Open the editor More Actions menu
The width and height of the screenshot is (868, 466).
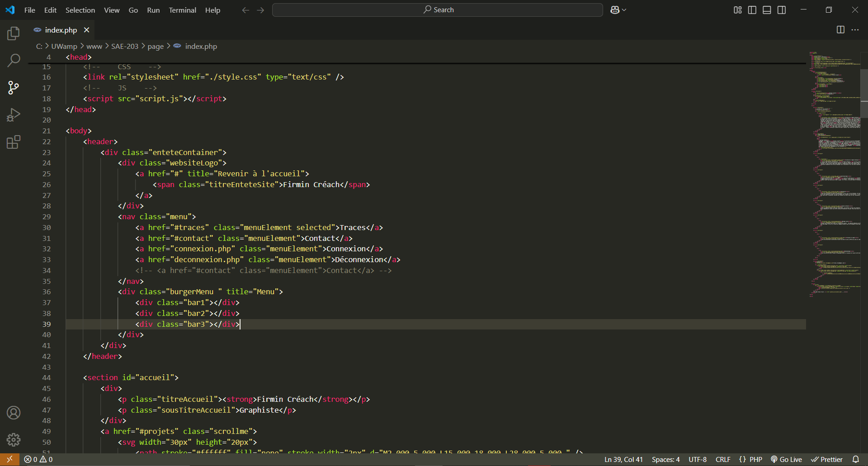(x=855, y=30)
